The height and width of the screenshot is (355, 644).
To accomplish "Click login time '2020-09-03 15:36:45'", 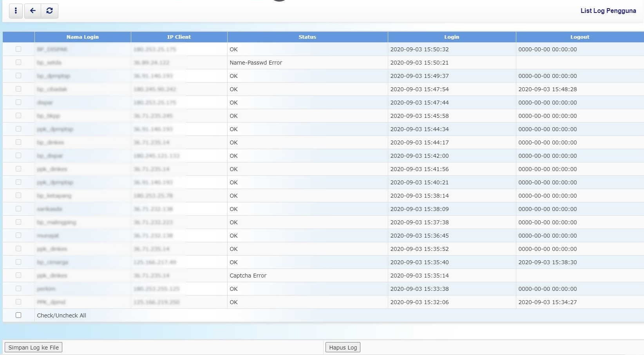I will pos(420,236).
